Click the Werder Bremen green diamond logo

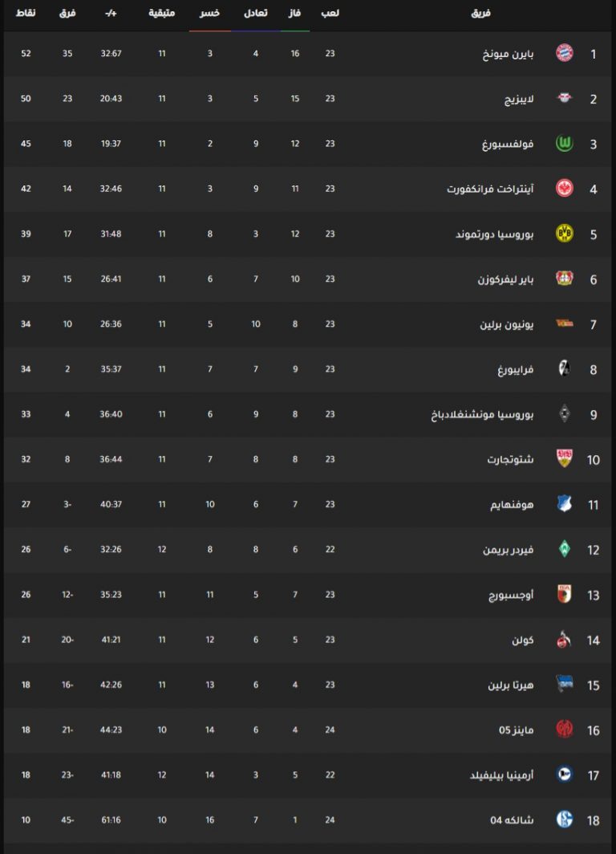pos(565,549)
